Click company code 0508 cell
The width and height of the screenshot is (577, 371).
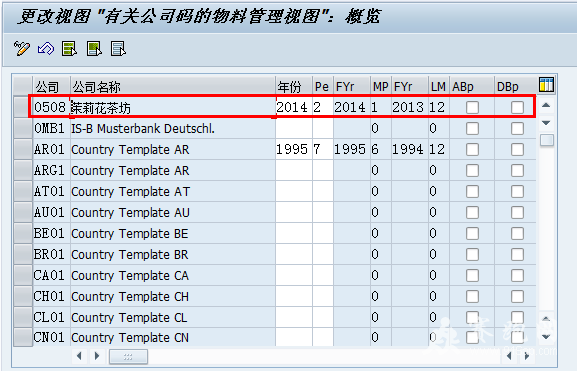(50, 107)
